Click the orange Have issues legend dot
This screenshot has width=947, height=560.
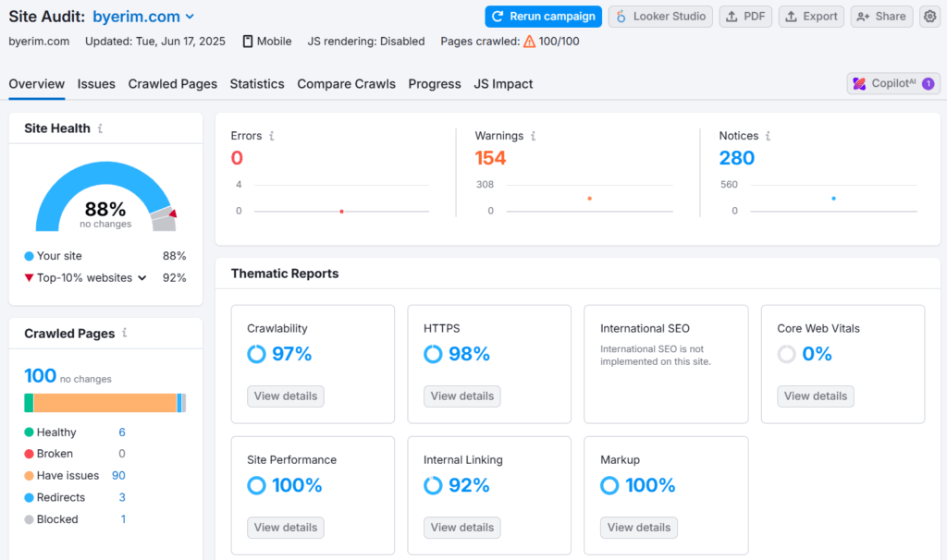point(29,476)
